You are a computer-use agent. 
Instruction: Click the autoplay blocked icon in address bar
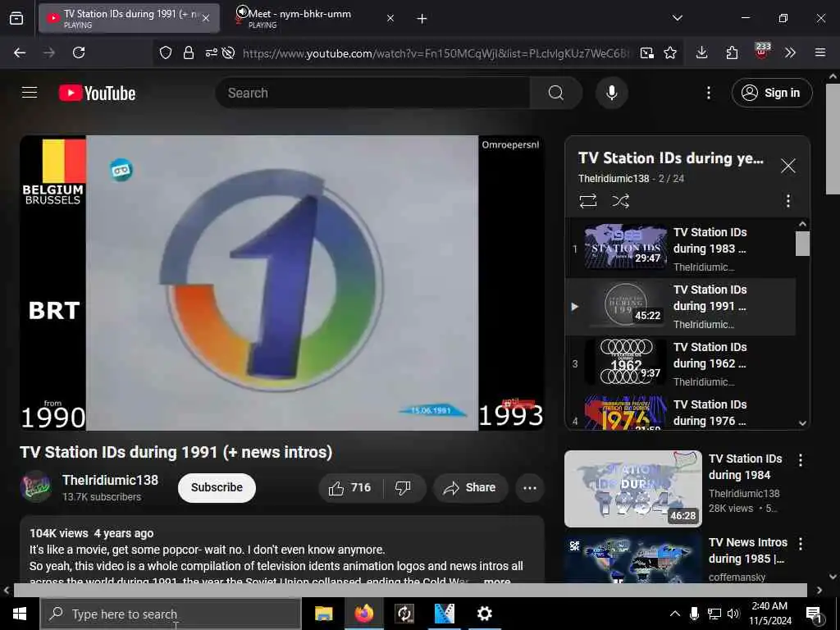(x=229, y=52)
